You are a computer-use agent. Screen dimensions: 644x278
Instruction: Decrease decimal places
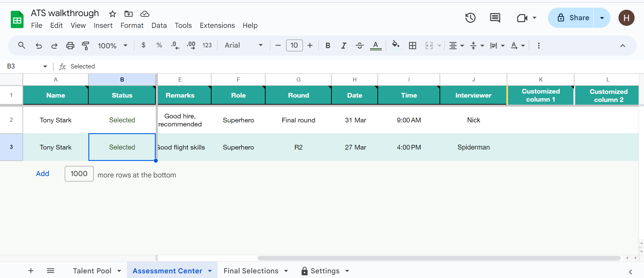[175, 45]
